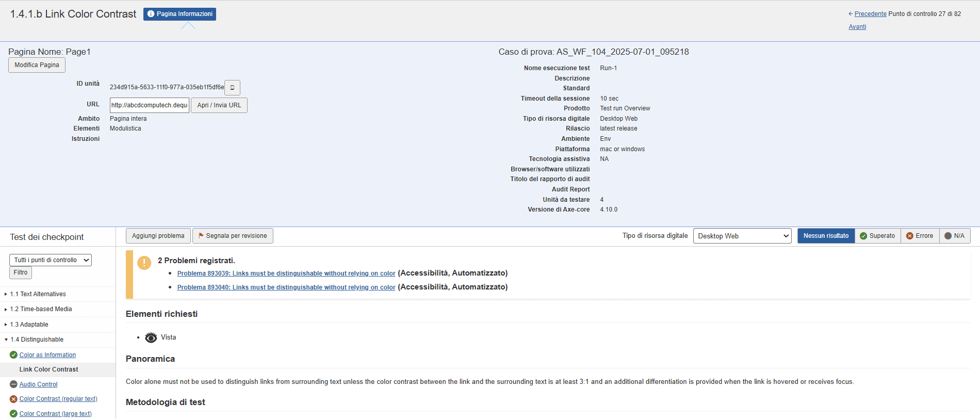Screen dimensions: 980x419
Task: Open Problema 893039 link
Action: coord(286,273)
